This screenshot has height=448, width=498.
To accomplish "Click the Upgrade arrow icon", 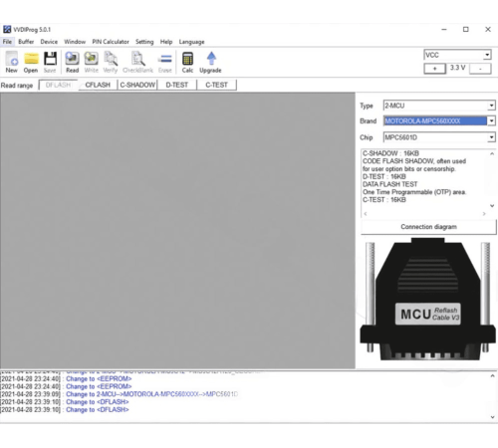I will (x=210, y=62).
